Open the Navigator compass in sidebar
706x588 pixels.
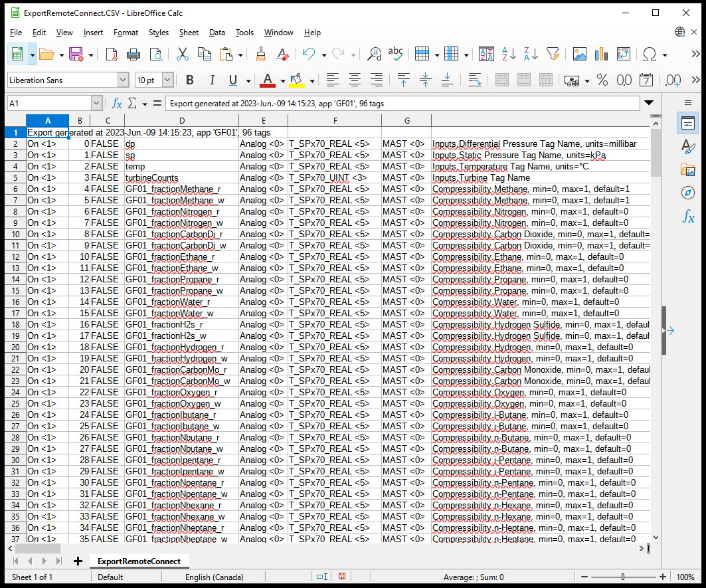pyautogui.click(x=688, y=193)
